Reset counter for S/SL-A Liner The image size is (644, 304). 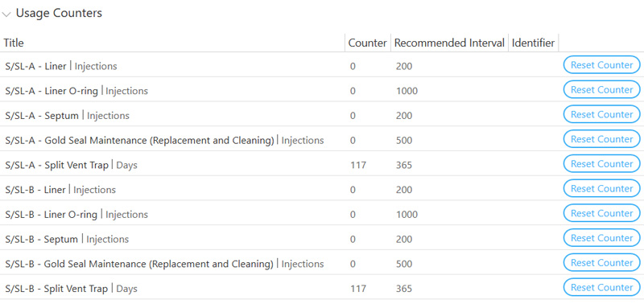tap(601, 65)
